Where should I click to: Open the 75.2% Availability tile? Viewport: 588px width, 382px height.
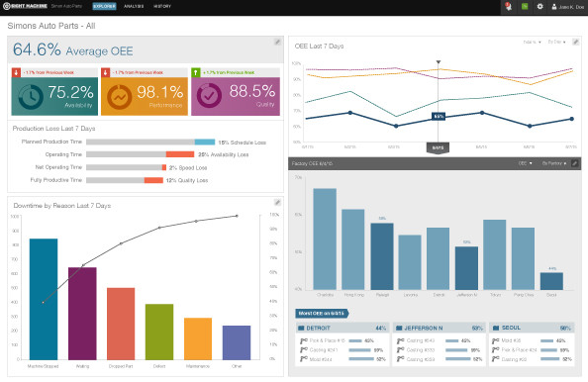click(x=54, y=96)
